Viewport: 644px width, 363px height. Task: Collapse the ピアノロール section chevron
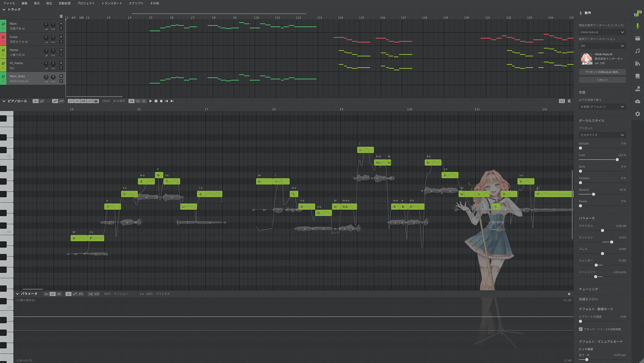4,101
